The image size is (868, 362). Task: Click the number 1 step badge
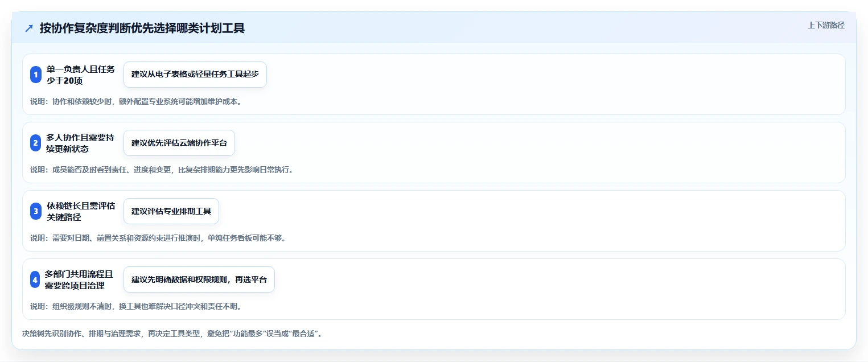pyautogui.click(x=35, y=75)
